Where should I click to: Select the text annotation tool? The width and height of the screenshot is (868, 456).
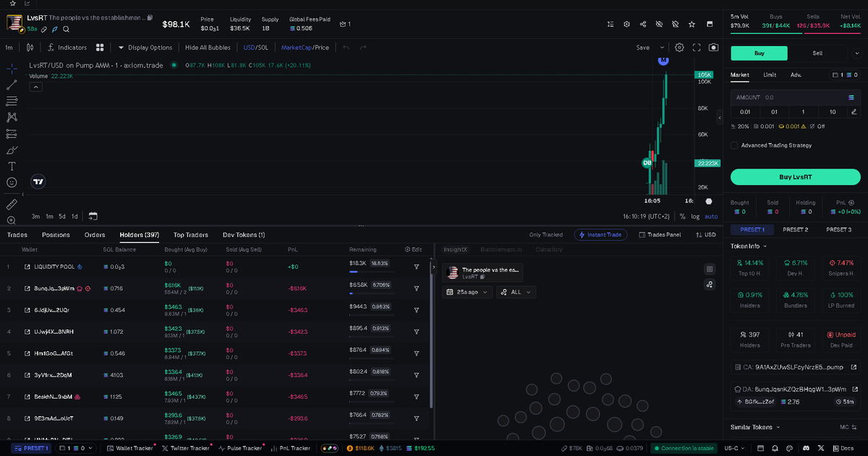pos(12,165)
